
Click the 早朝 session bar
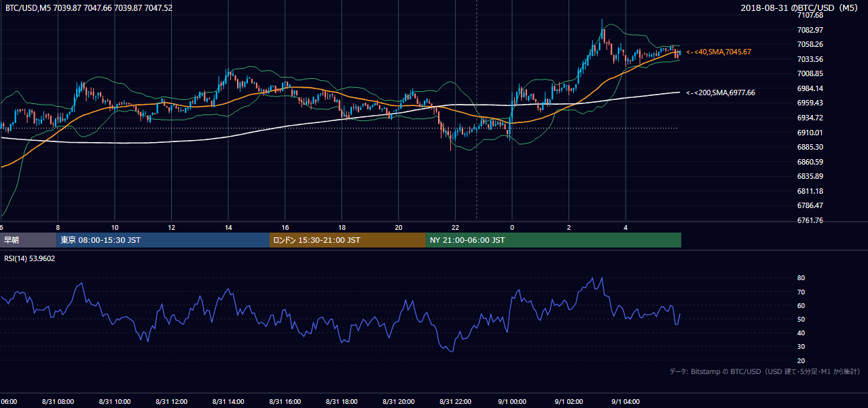(x=27, y=240)
